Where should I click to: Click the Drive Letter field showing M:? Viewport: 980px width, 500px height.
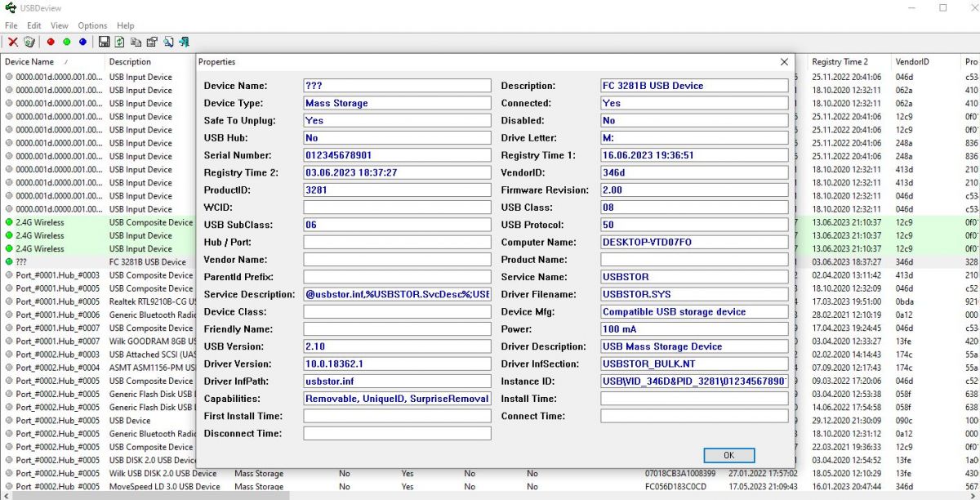coord(694,138)
